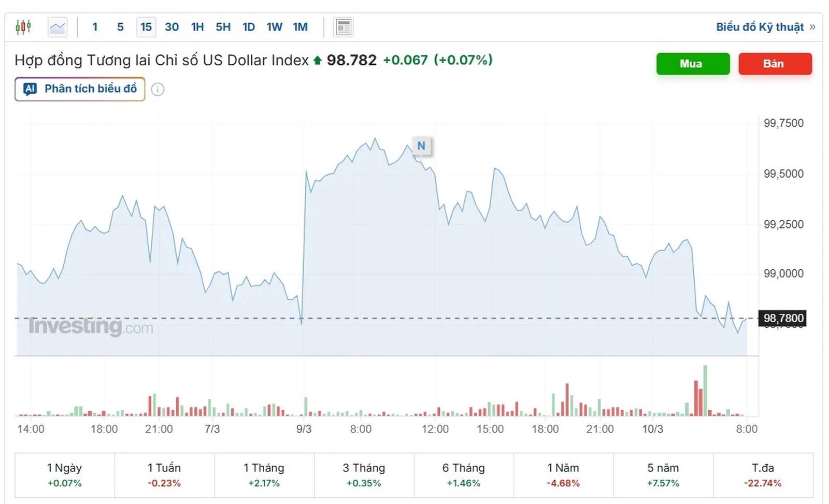Toggle the 15 minute interval

(146, 27)
